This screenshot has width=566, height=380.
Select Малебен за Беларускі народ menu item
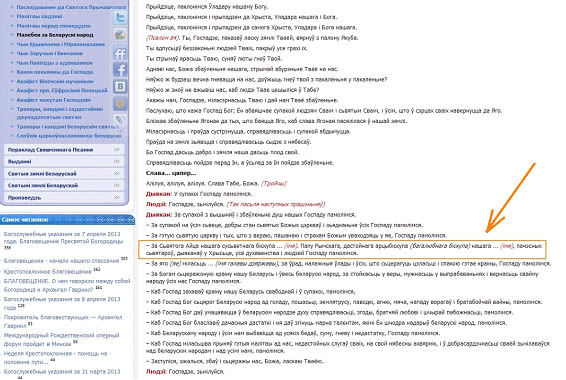pos(55,35)
